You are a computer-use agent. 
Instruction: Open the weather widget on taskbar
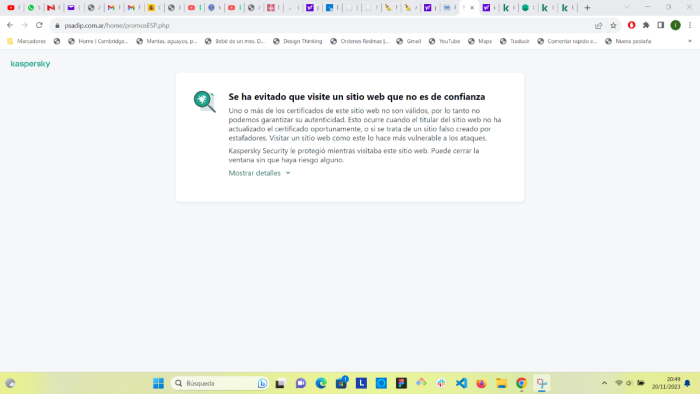(x=10, y=383)
